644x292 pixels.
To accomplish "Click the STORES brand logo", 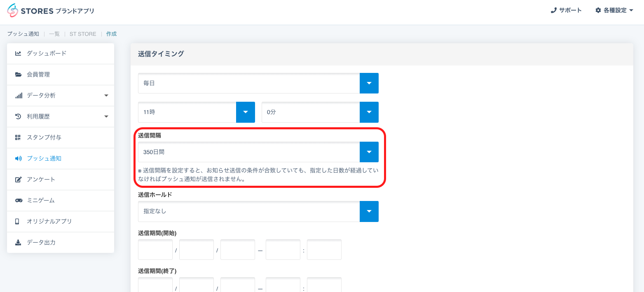I will point(50,11).
